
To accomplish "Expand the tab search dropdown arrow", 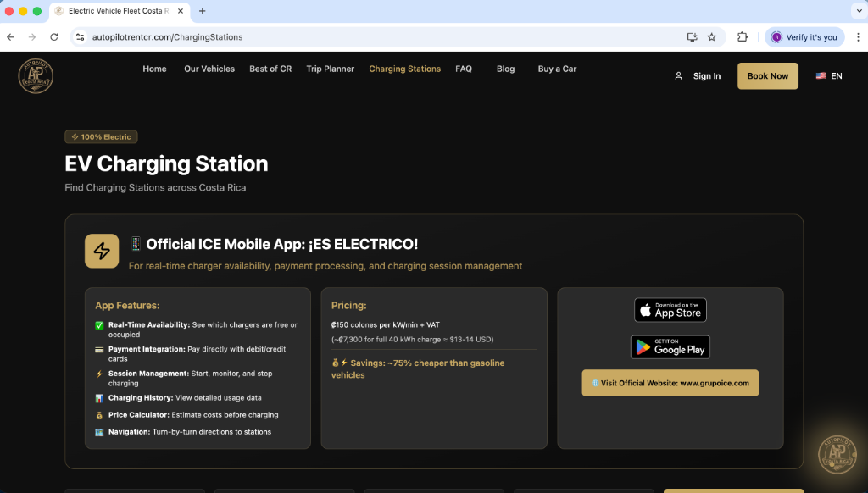I will [859, 10].
